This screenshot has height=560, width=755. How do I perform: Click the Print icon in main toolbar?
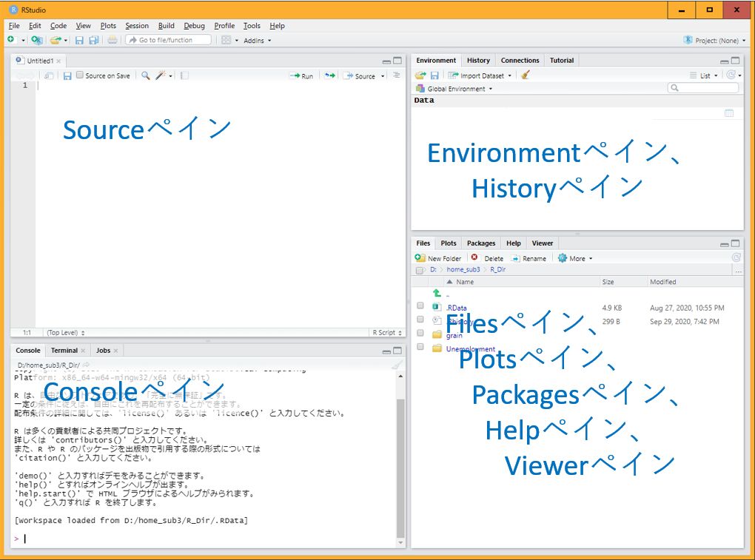click(113, 40)
